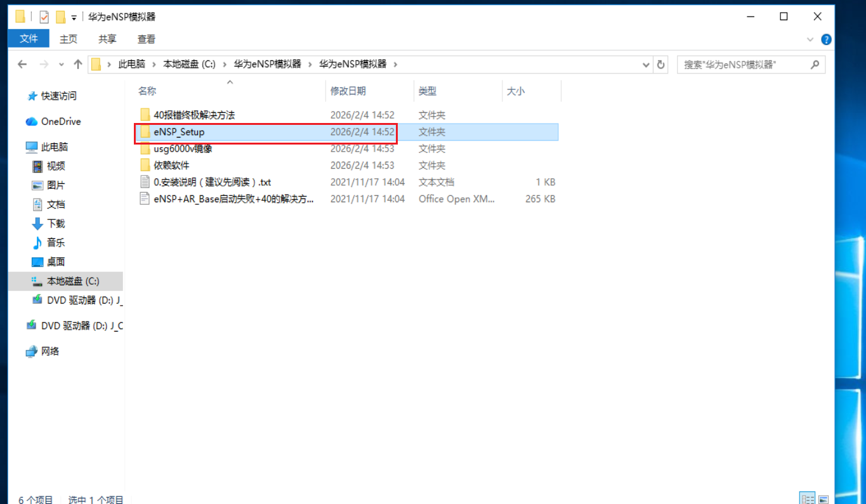Click the 265 KB size cell
The height and width of the screenshot is (504, 866).
coord(541,198)
